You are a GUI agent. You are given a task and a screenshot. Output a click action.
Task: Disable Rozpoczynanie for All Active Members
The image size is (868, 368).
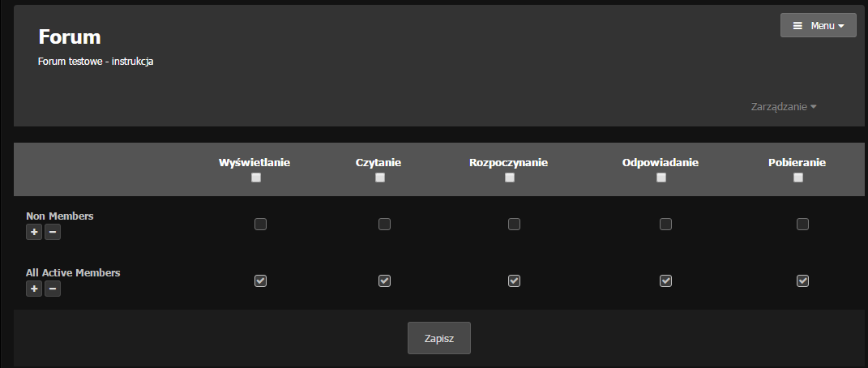pos(514,281)
